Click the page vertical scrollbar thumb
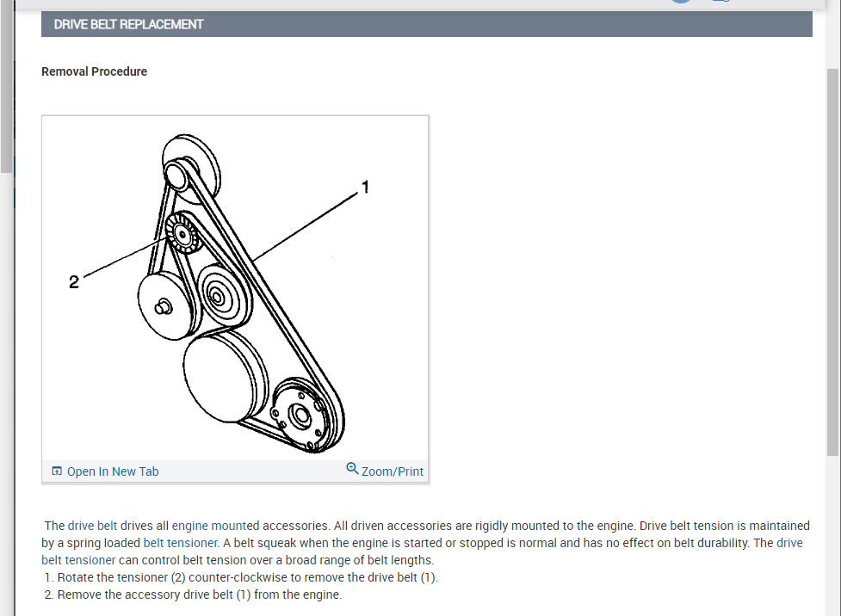The height and width of the screenshot is (616, 841). click(832, 262)
